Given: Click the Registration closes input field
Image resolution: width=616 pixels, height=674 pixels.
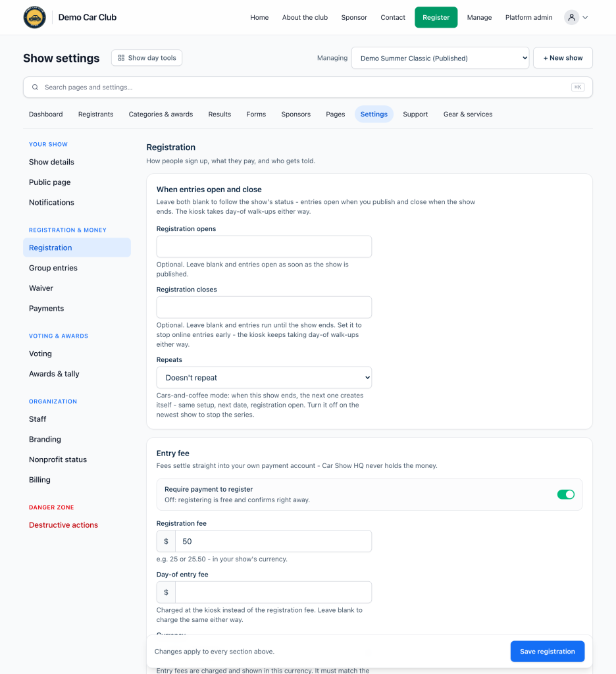Looking at the screenshot, I should pyautogui.click(x=264, y=307).
